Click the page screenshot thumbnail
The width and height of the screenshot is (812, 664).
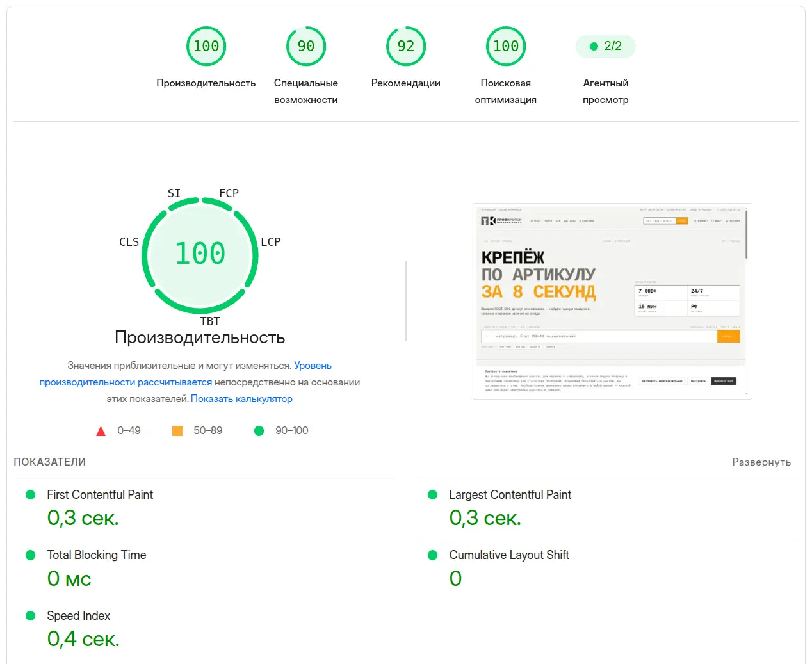click(612, 301)
